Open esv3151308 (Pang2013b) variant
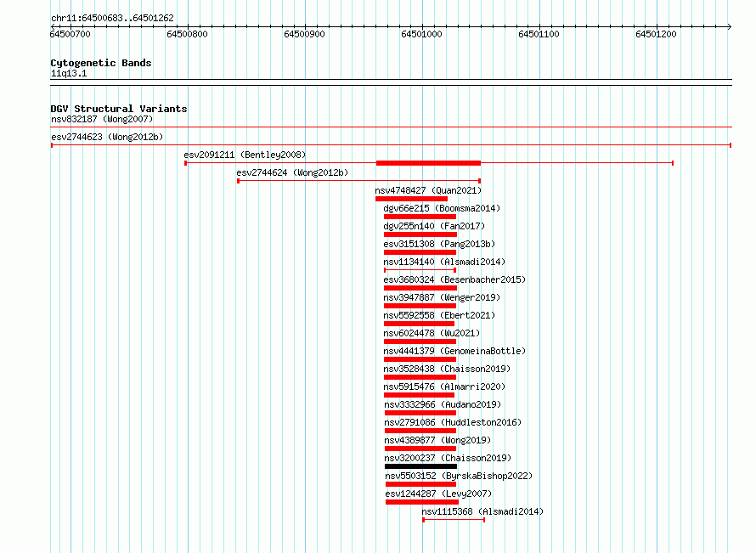 coord(439,244)
